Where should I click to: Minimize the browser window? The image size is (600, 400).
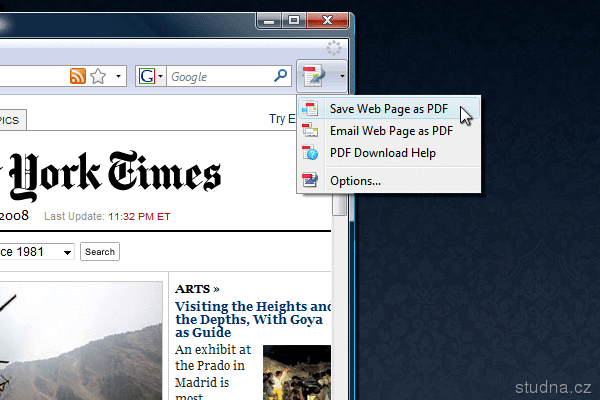(x=269, y=21)
